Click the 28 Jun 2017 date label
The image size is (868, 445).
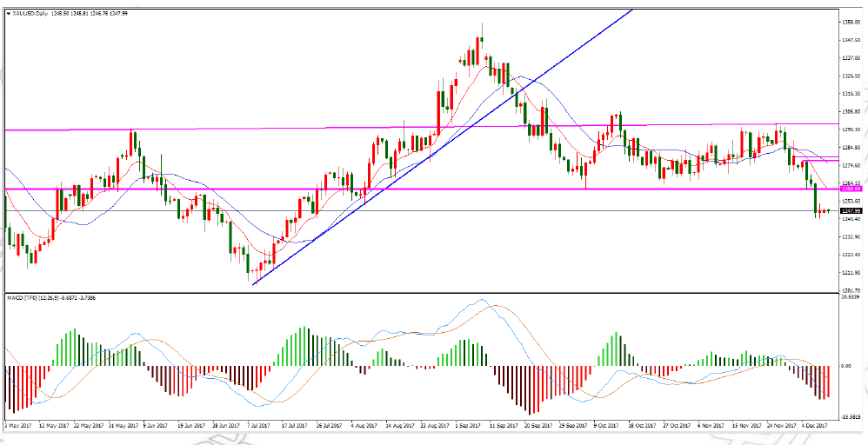[225, 426]
